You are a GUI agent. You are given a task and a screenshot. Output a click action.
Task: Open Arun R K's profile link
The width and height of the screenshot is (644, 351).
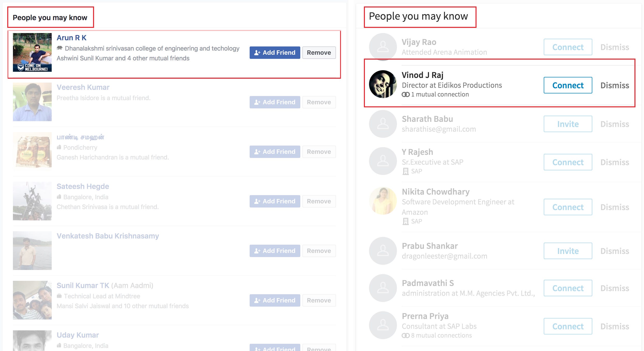71,37
